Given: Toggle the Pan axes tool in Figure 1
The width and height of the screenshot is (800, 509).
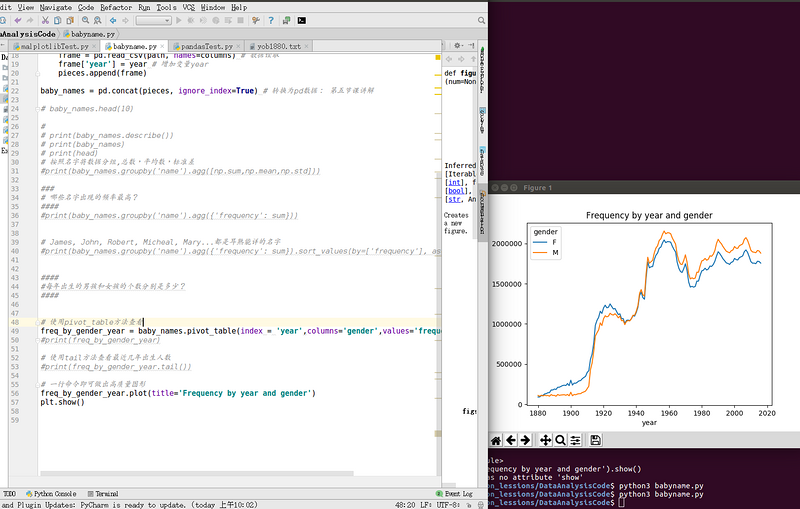Looking at the screenshot, I should click(x=545, y=440).
